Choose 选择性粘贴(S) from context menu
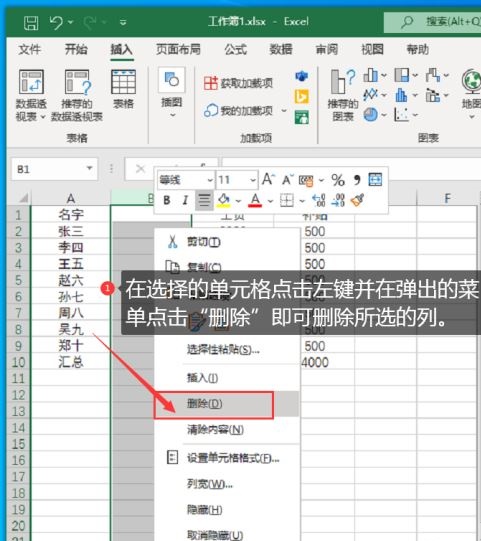This screenshot has height=541, width=481. click(x=227, y=350)
